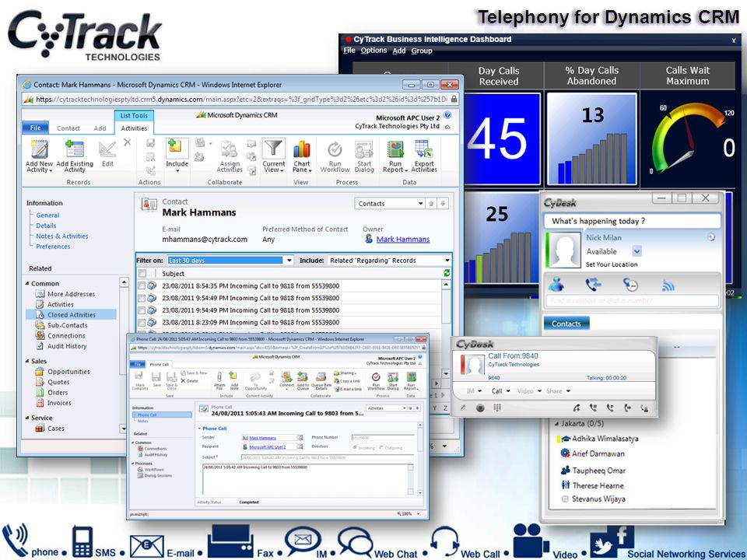Open the Include ribbon button
Image resolution: width=747 pixels, height=560 pixels.
coord(177,156)
